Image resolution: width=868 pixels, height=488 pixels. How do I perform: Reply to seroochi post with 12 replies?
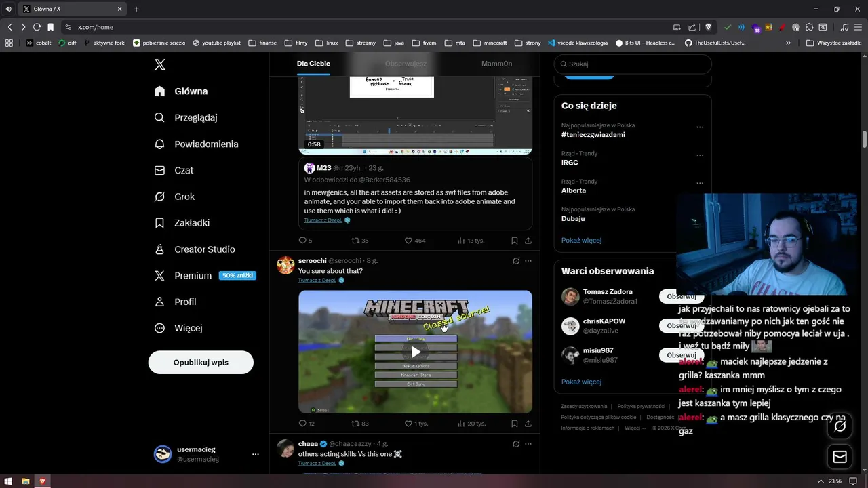point(307,424)
